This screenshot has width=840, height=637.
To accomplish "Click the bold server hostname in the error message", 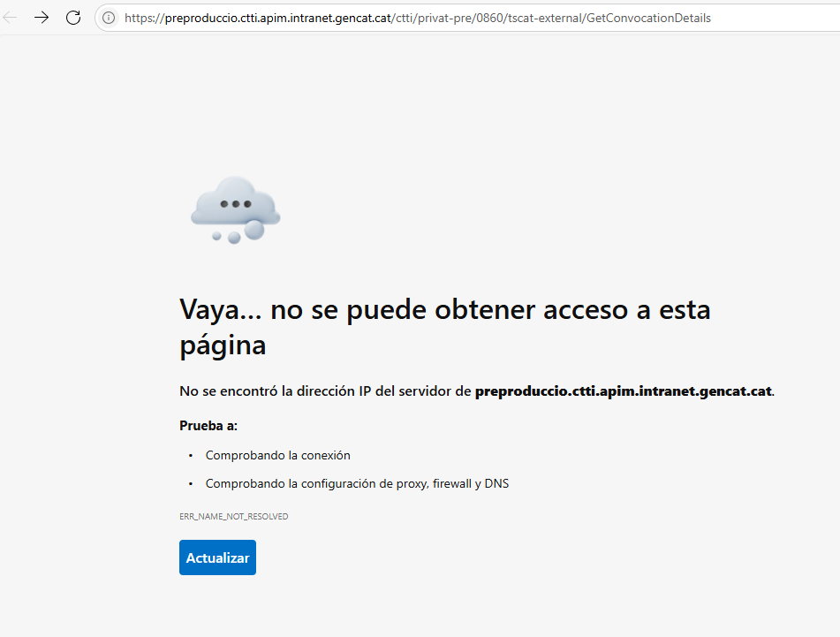I will (x=624, y=391).
